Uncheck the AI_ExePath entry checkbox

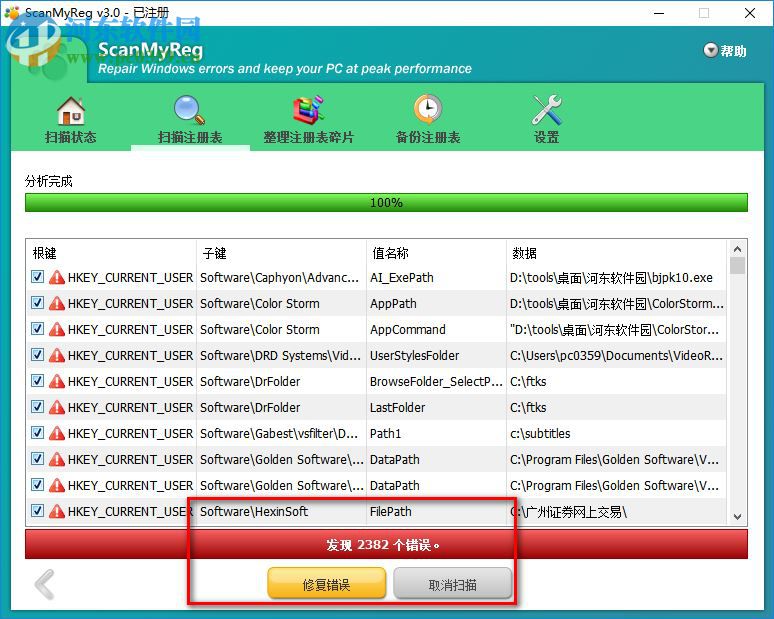pyautogui.click(x=38, y=276)
